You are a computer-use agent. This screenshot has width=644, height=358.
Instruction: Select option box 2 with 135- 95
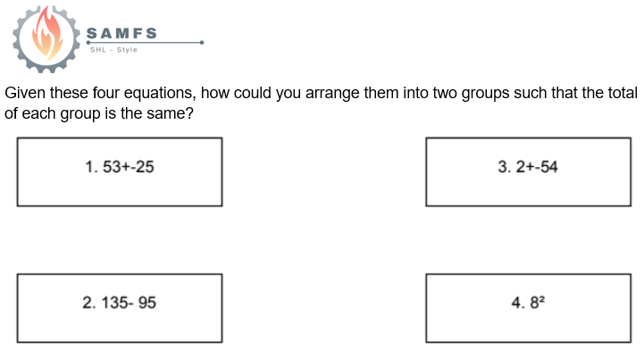pyautogui.click(x=120, y=308)
